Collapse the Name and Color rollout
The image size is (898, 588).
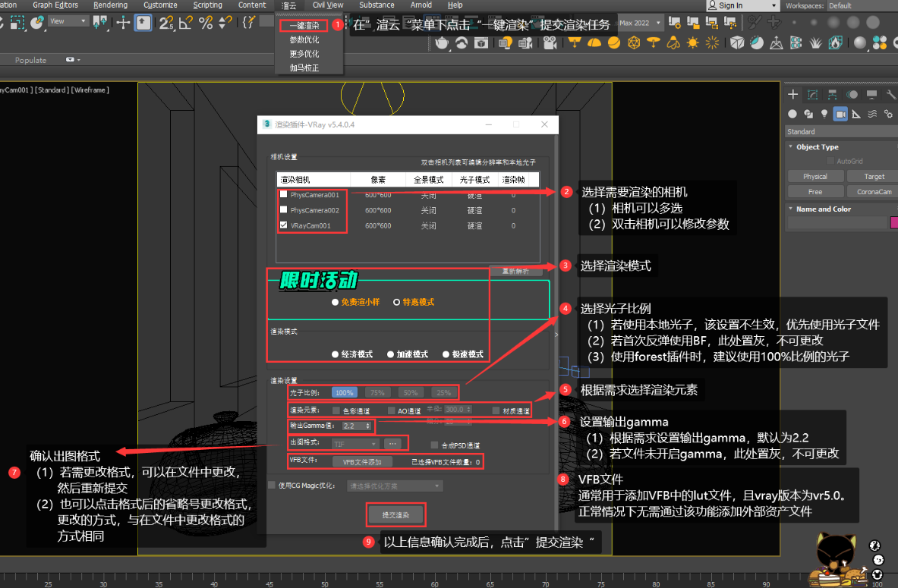[822, 209]
